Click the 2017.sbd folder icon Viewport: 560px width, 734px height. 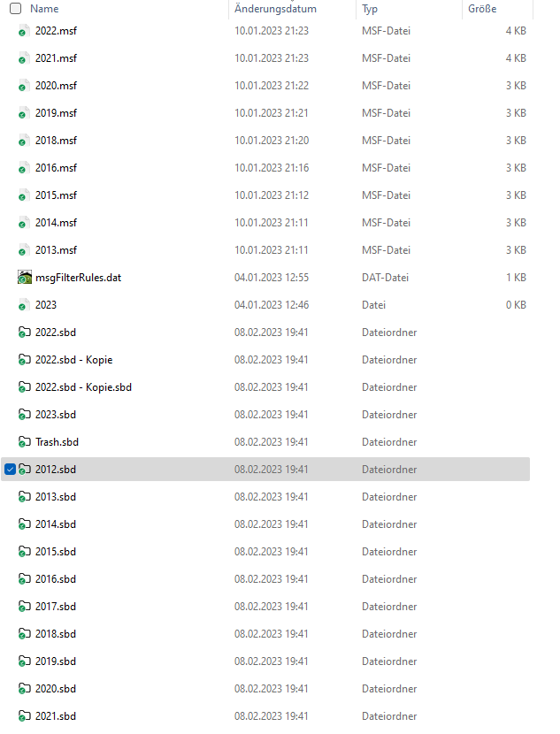point(25,607)
